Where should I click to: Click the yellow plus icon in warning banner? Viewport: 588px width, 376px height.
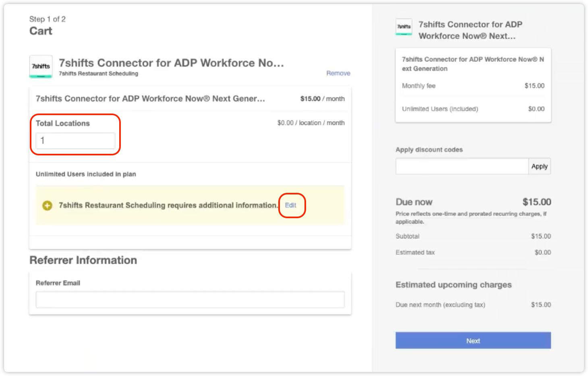coord(47,206)
